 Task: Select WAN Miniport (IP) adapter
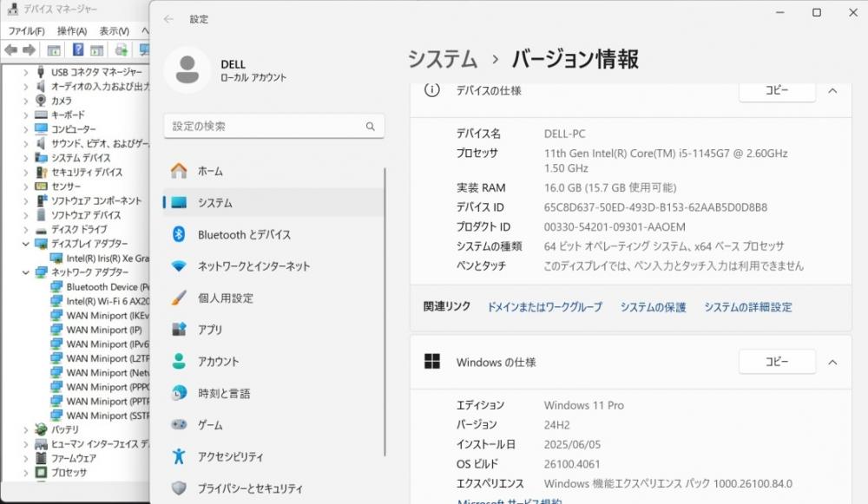pos(95,331)
